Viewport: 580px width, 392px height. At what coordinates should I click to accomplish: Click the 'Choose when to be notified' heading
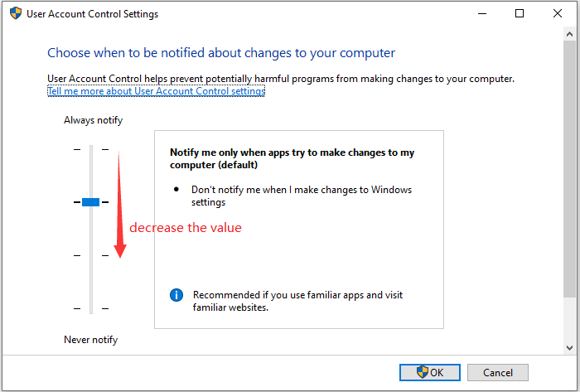(x=221, y=53)
